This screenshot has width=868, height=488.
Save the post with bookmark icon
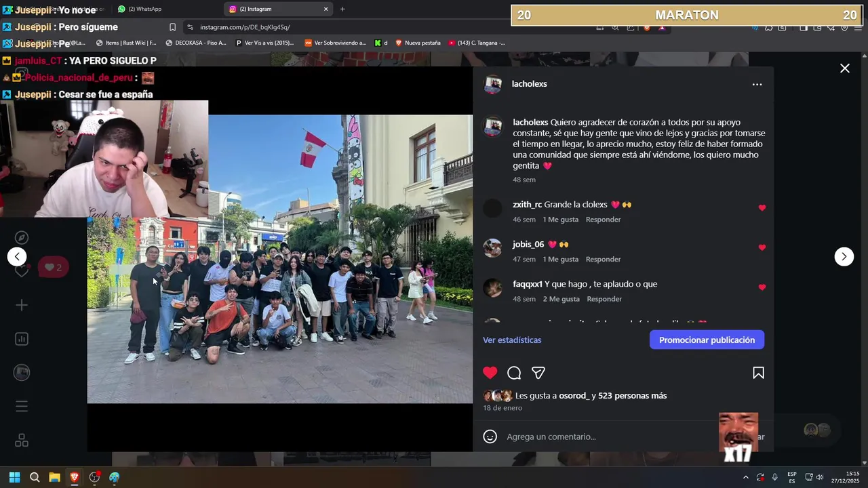[x=758, y=373]
